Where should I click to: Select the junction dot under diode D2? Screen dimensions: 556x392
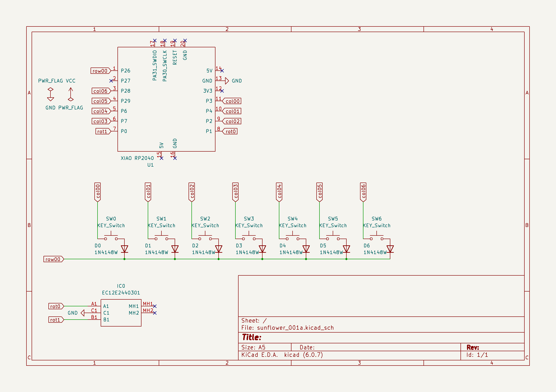tap(218, 259)
